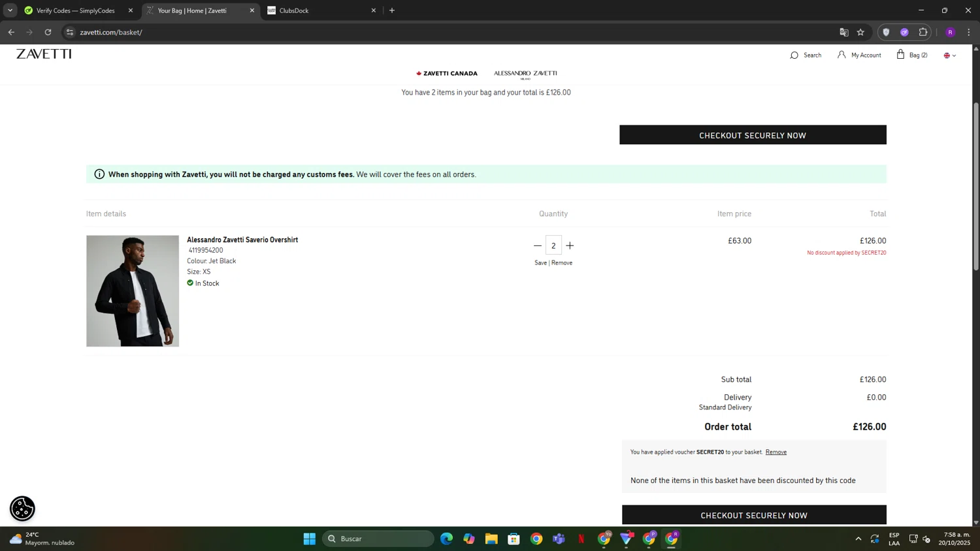Image resolution: width=980 pixels, height=551 pixels.
Task: Click the taskbar Buscar search box
Action: (x=378, y=539)
